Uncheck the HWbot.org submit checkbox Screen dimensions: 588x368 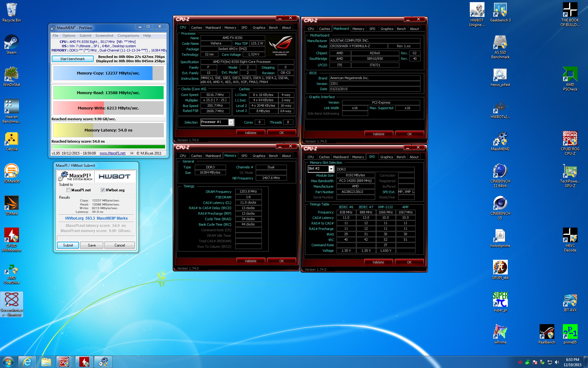pos(103,190)
